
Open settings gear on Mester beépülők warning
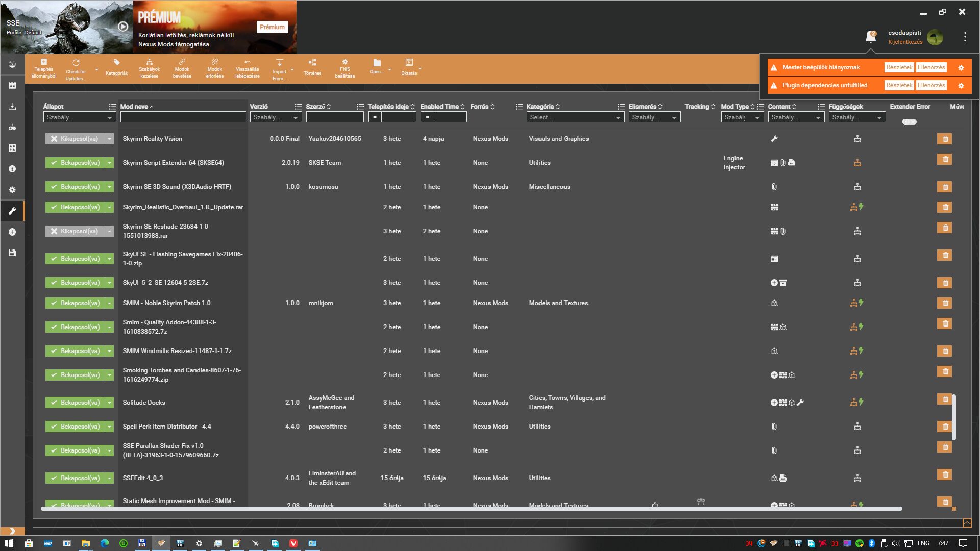click(x=961, y=67)
